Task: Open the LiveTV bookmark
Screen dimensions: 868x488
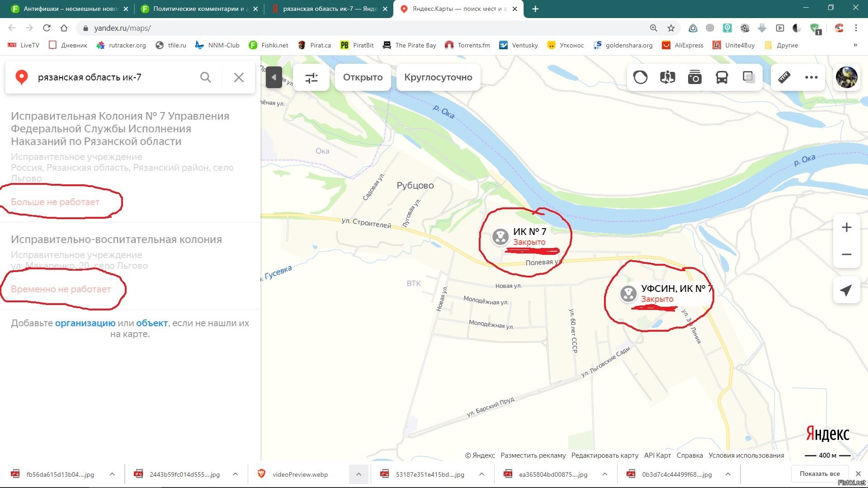Action: (x=24, y=45)
